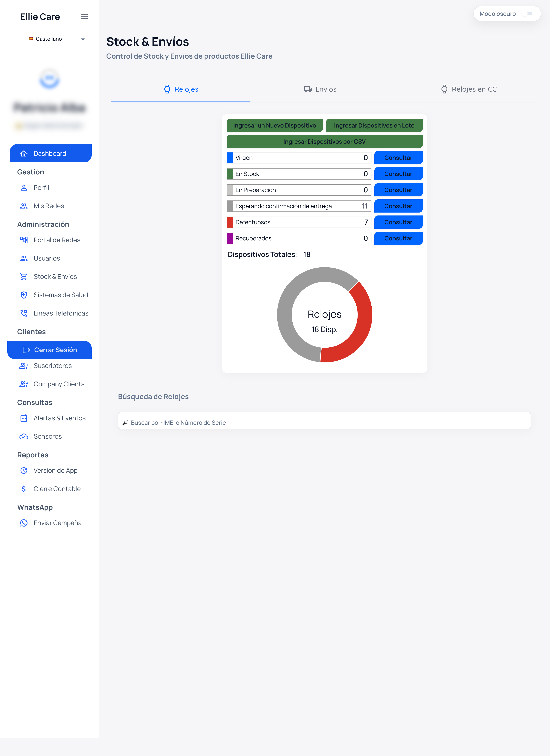Screen dimensions: 550x756
Task: Click the home icon next to Dashboard
Action: click(24, 153)
